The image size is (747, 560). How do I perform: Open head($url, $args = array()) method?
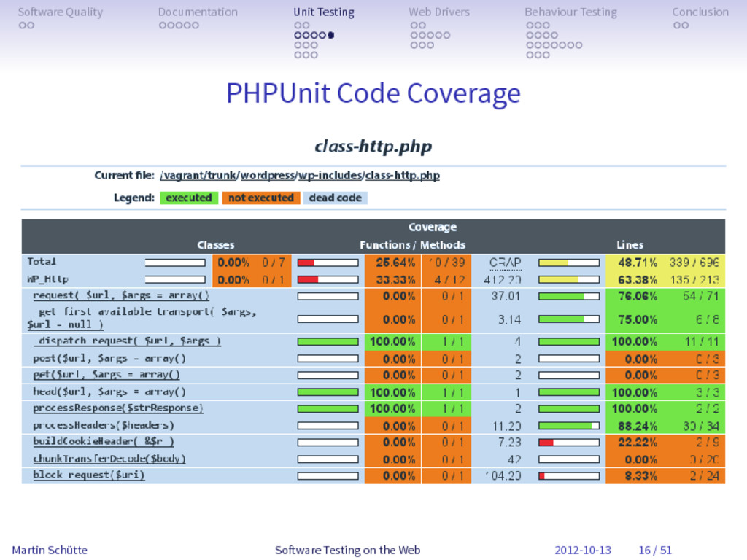point(109,392)
